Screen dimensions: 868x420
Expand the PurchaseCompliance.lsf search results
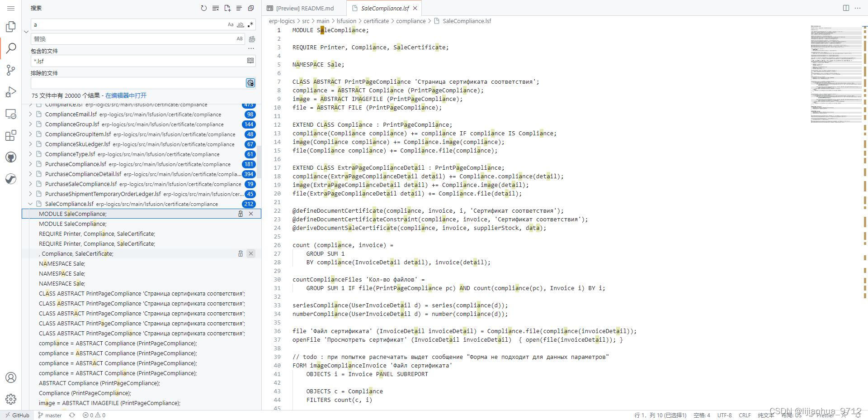[30, 164]
